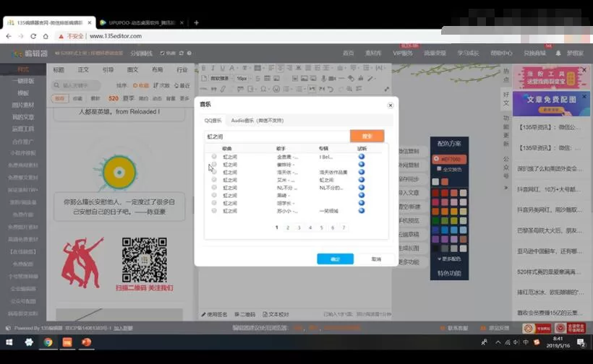Select radio for song with album I Bel...

click(214, 156)
